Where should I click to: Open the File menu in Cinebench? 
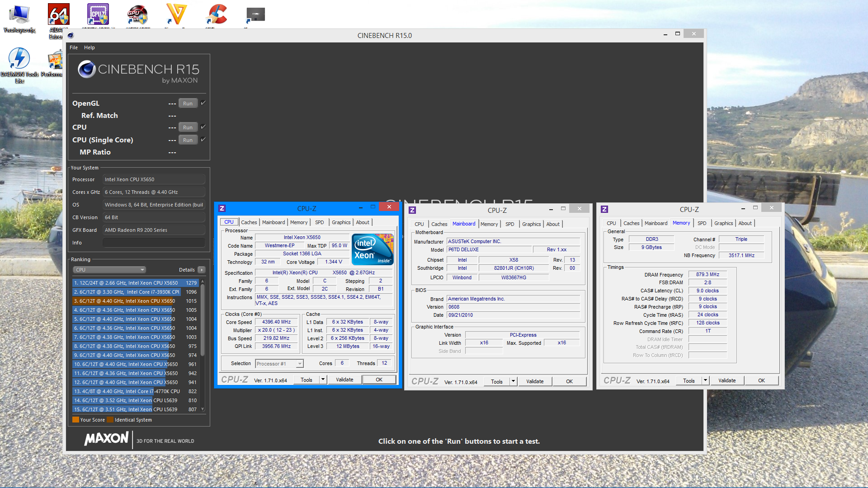click(x=74, y=47)
